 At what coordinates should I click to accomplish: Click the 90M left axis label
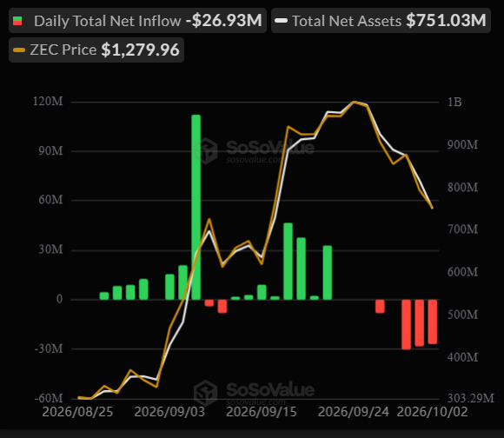50,151
